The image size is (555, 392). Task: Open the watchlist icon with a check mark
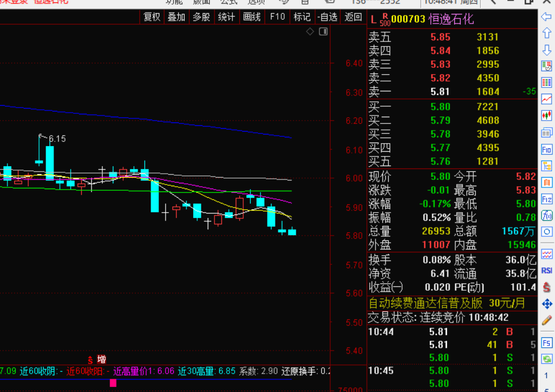pyautogui.click(x=546, y=66)
